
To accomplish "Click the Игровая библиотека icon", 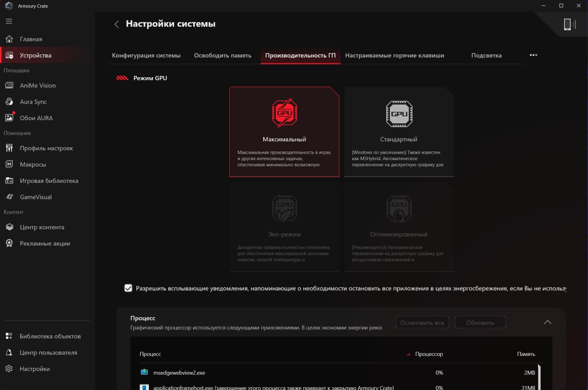I will 9,181.
